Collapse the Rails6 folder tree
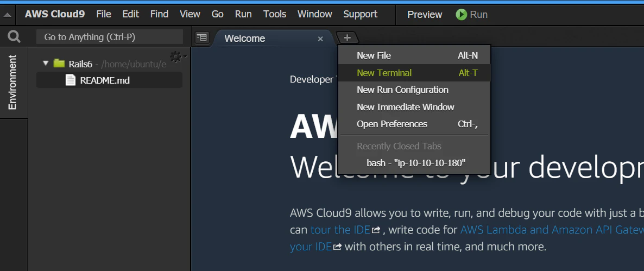Screen dimensions: 644x271 point(46,63)
